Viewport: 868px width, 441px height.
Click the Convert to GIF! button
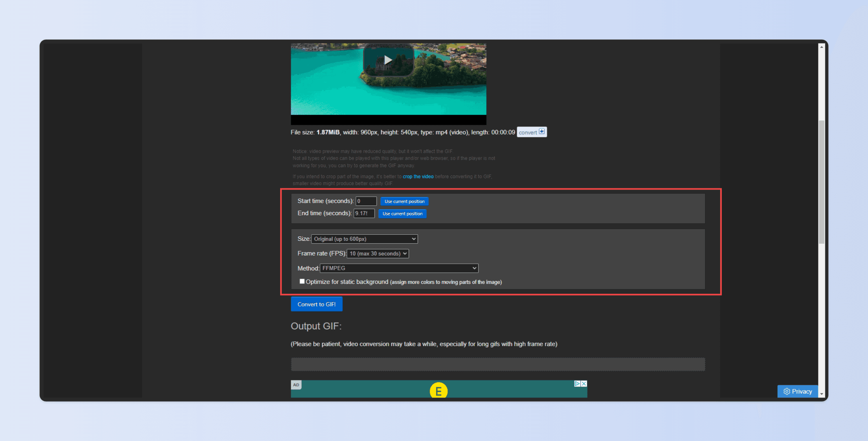316,304
